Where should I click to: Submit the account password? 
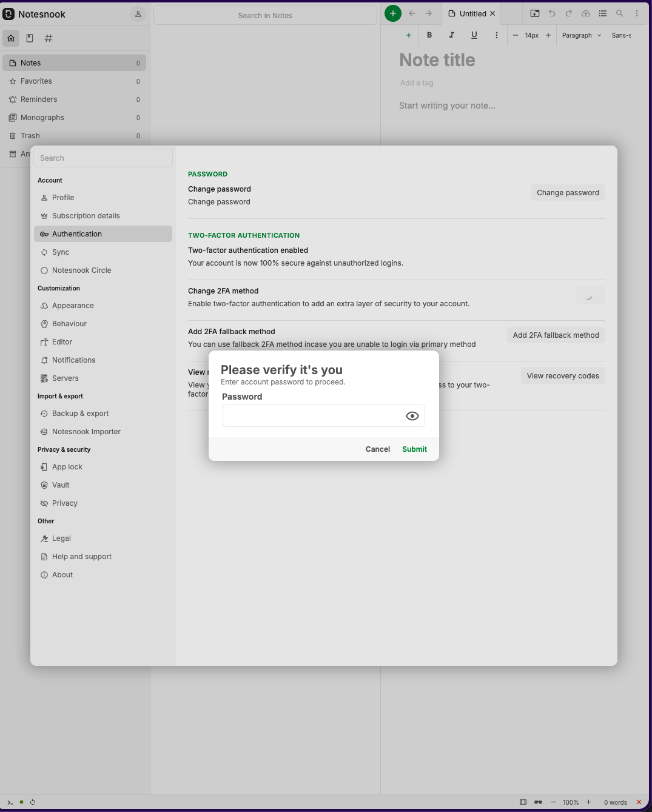pos(414,449)
